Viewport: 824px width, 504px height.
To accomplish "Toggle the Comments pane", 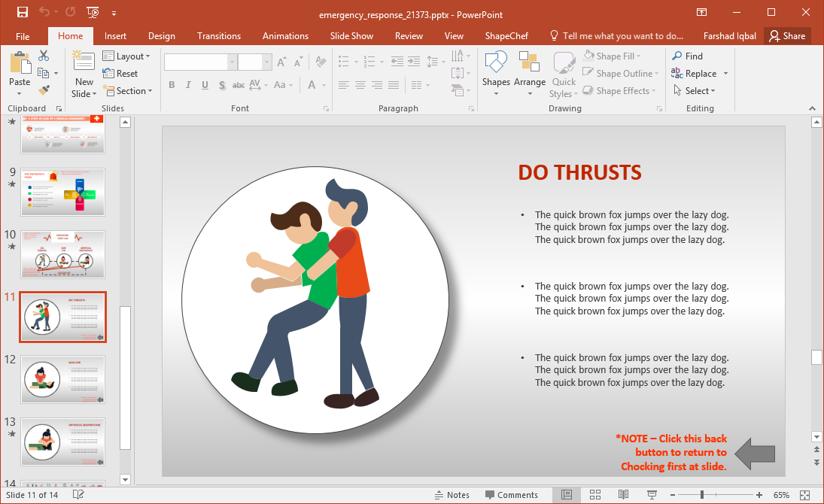I will coord(512,495).
